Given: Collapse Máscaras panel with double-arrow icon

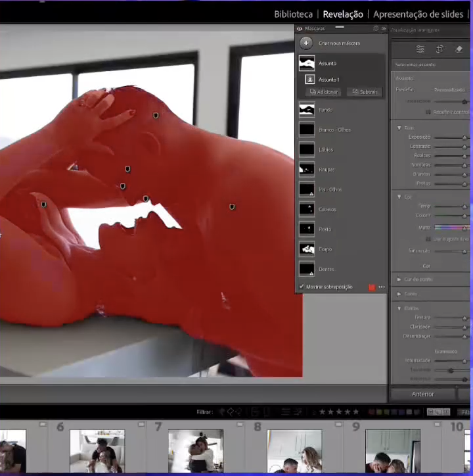Looking at the screenshot, I should (x=384, y=28).
